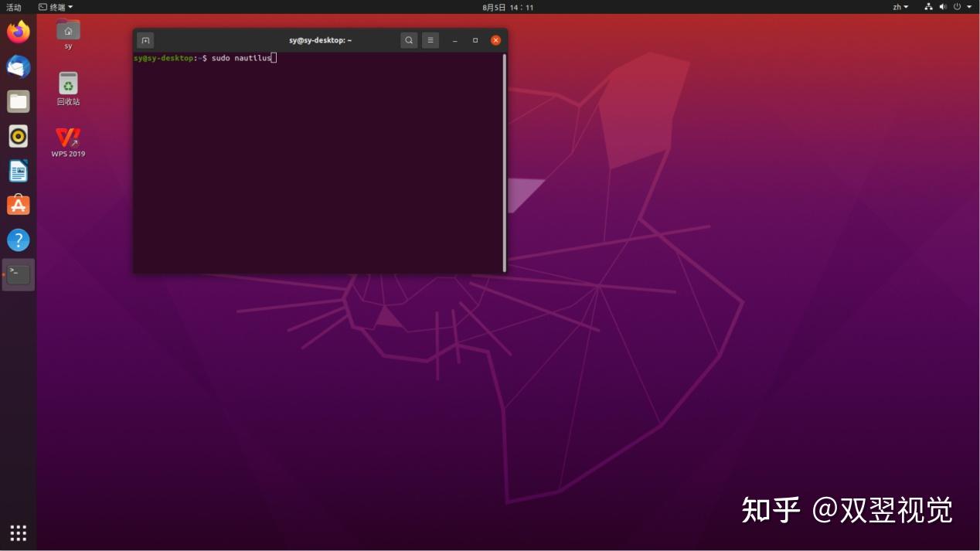Show applications grid button

pyautogui.click(x=18, y=532)
